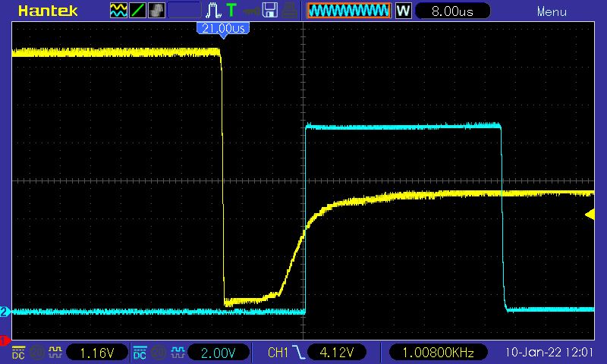
Task: Open the Menu
Action: click(x=552, y=11)
